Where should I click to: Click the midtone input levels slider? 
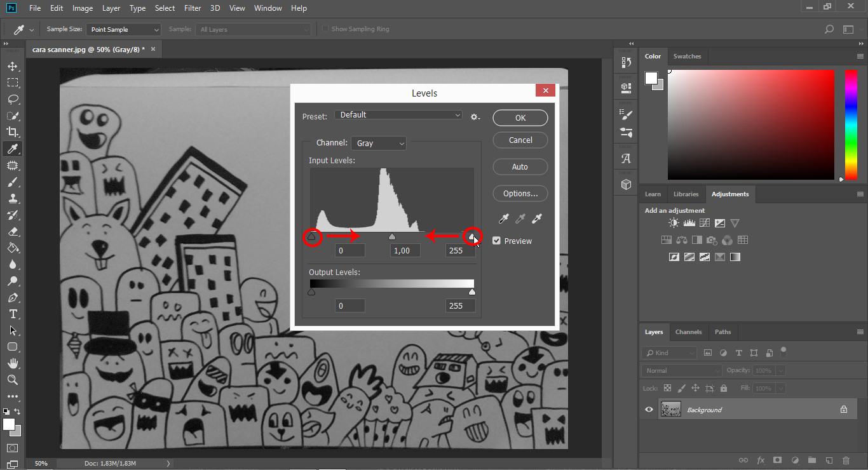(392, 237)
